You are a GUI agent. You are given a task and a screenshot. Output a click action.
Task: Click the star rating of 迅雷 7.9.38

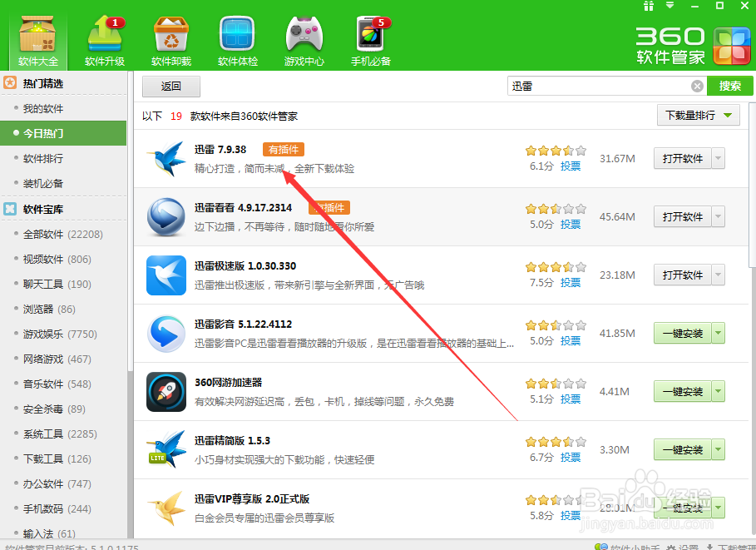click(x=556, y=151)
